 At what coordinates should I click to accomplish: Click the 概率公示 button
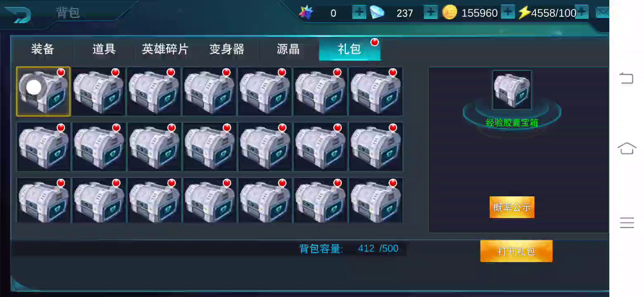[512, 207]
